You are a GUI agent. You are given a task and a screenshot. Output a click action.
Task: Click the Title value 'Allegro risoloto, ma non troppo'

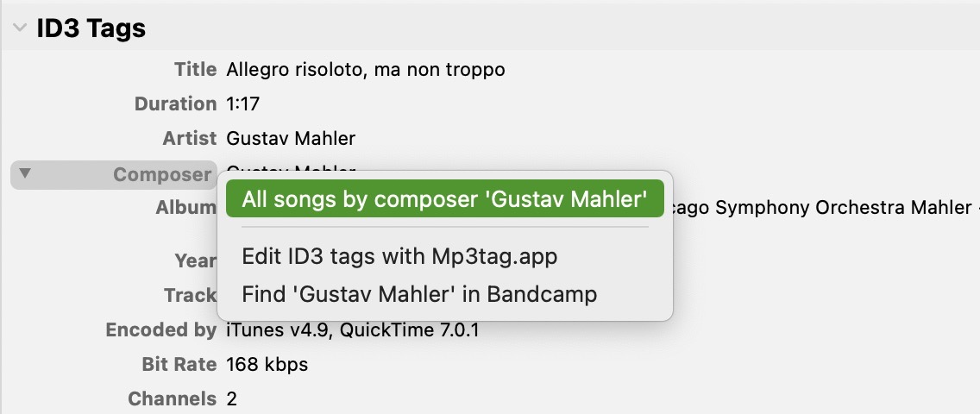[366, 69]
